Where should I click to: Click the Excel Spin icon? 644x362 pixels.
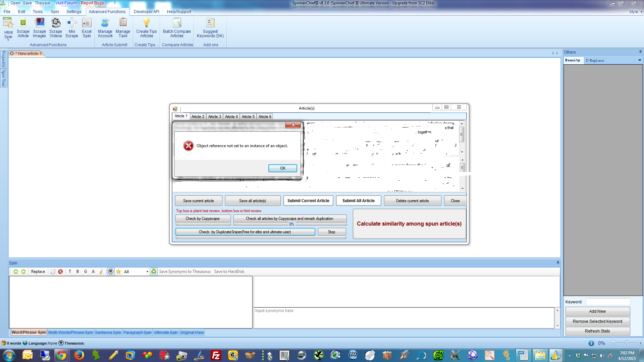[x=87, y=28]
